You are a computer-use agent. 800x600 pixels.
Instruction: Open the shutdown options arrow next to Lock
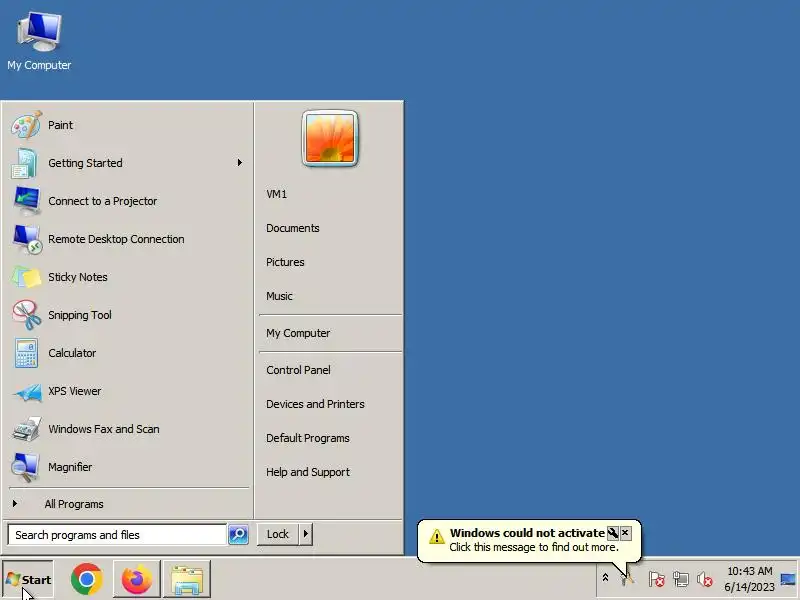coord(306,534)
